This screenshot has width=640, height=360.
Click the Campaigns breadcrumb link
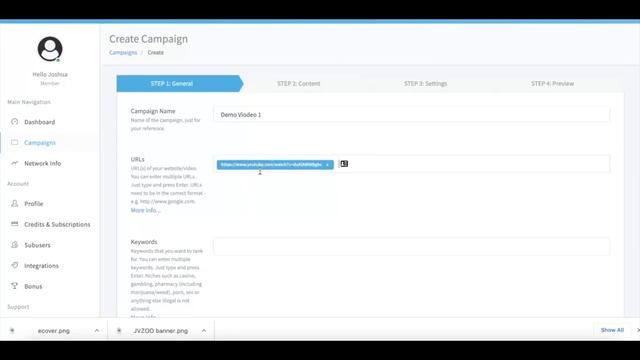click(123, 53)
